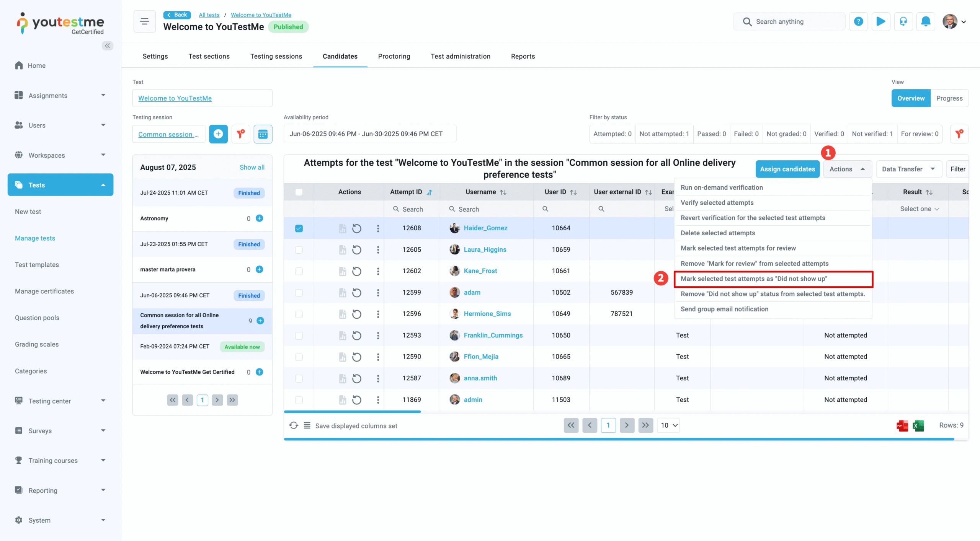Image resolution: width=980 pixels, height=541 pixels.
Task: Open the help question mark icon
Action: coord(858,21)
